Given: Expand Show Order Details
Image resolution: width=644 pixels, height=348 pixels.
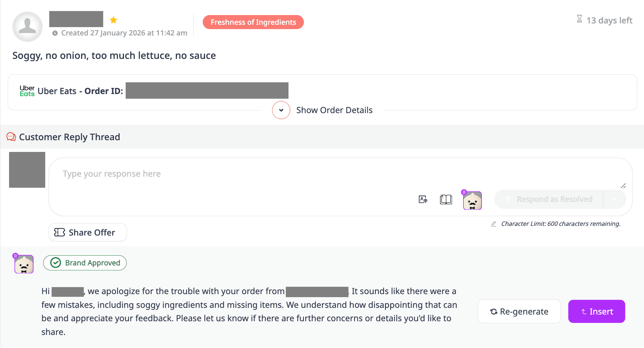Looking at the screenshot, I should (x=281, y=110).
